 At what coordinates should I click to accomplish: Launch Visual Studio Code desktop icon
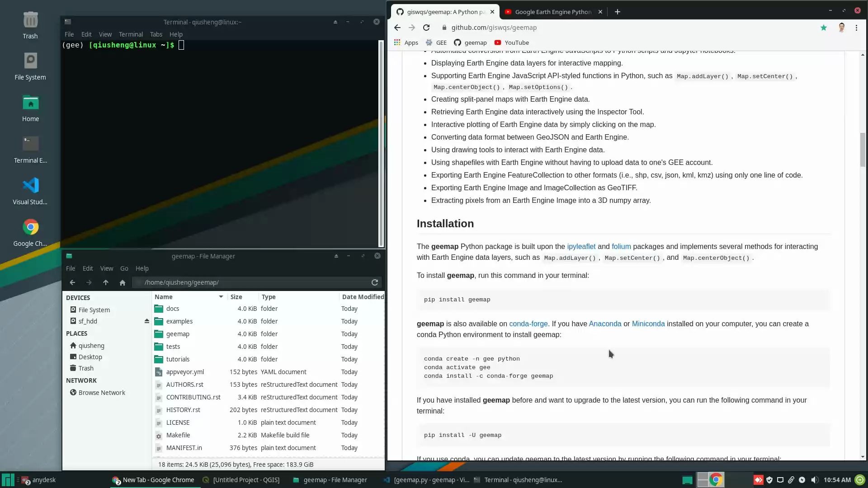pyautogui.click(x=30, y=191)
